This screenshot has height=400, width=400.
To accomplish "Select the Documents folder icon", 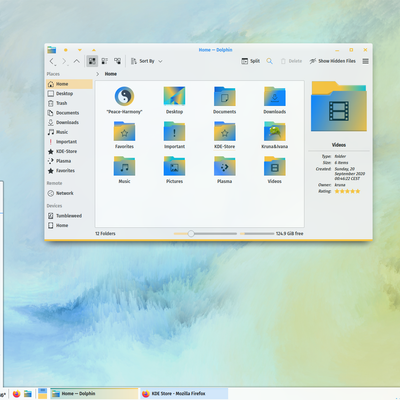I will point(225,96).
